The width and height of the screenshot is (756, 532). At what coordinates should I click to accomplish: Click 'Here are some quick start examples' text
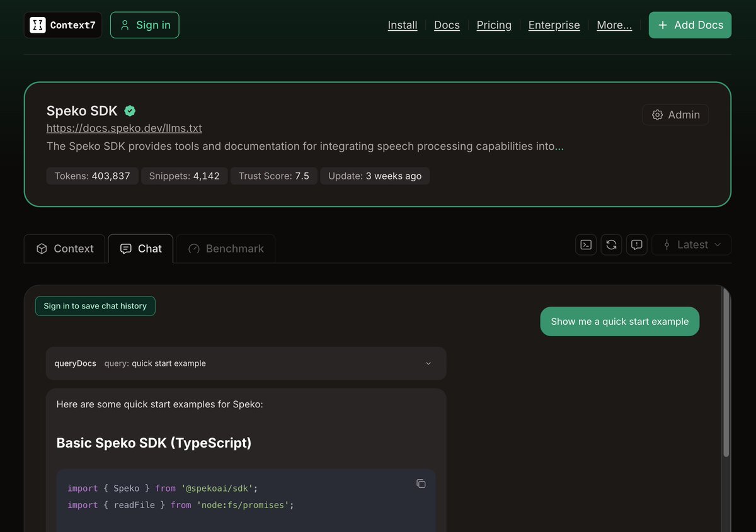(159, 404)
